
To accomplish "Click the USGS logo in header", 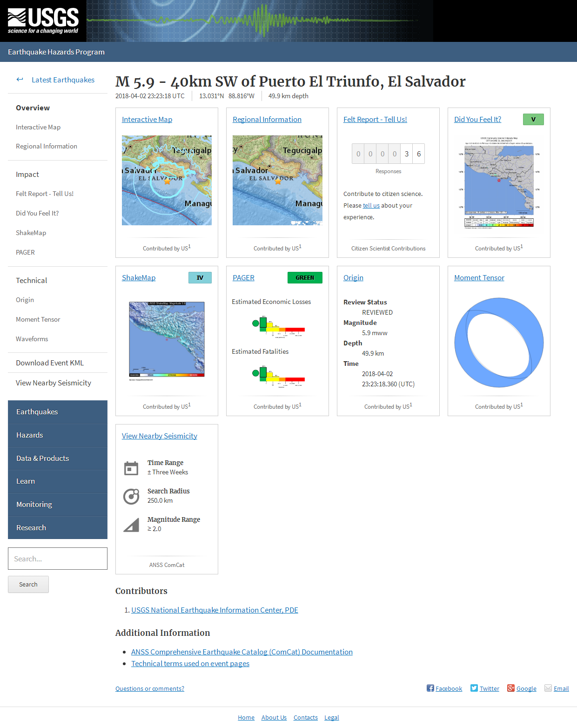I will (43, 21).
